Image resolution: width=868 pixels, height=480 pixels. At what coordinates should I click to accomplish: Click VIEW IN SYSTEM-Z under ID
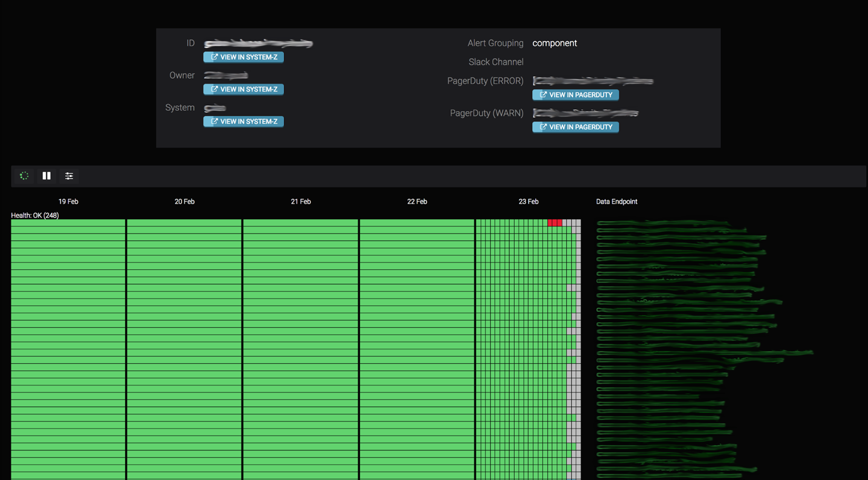click(x=244, y=57)
